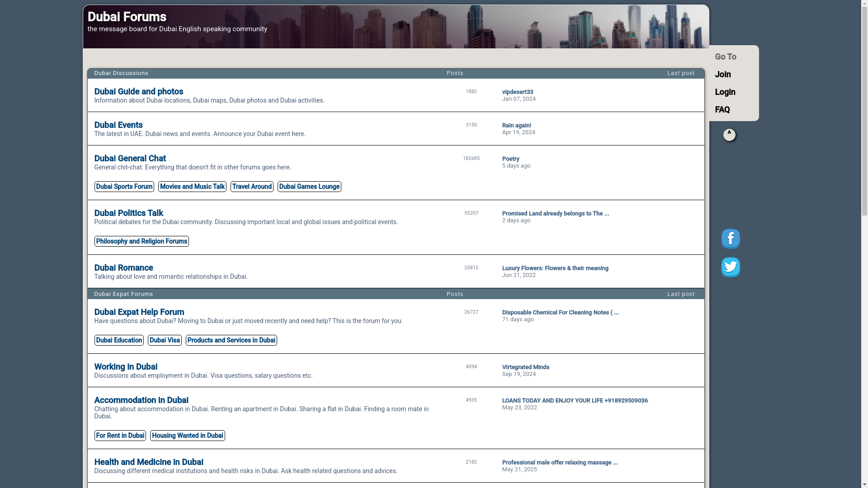Screen dimensions: 868x488
Task: Open Health and Medicine in Dubai forum
Action: click(x=148, y=462)
